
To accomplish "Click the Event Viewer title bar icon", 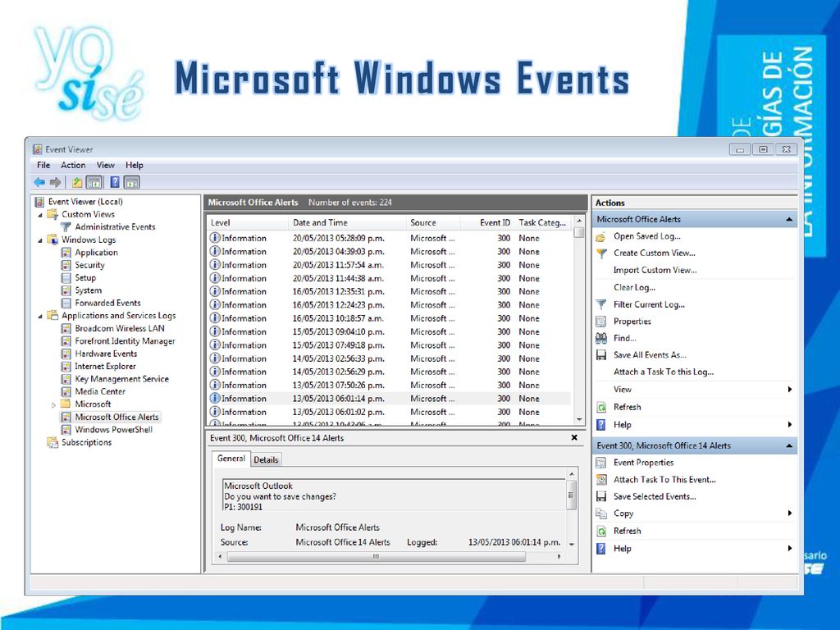I will [38, 149].
